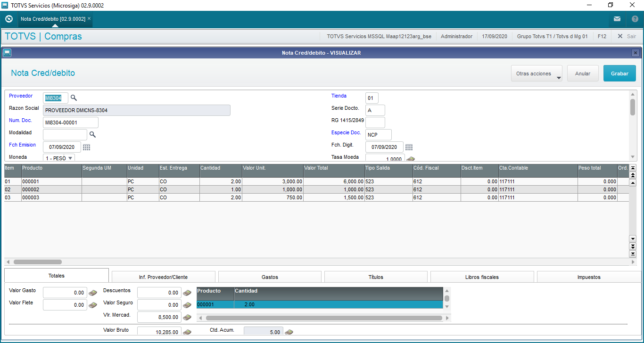The height and width of the screenshot is (343, 644).
Task: Click the Anular button
Action: click(x=583, y=73)
